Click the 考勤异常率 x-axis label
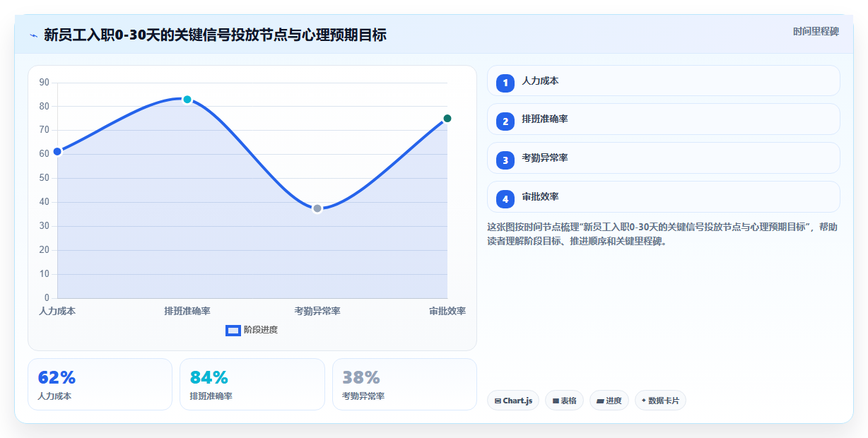The height and width of the screenshot is (438, 868). tap(317, 311)
